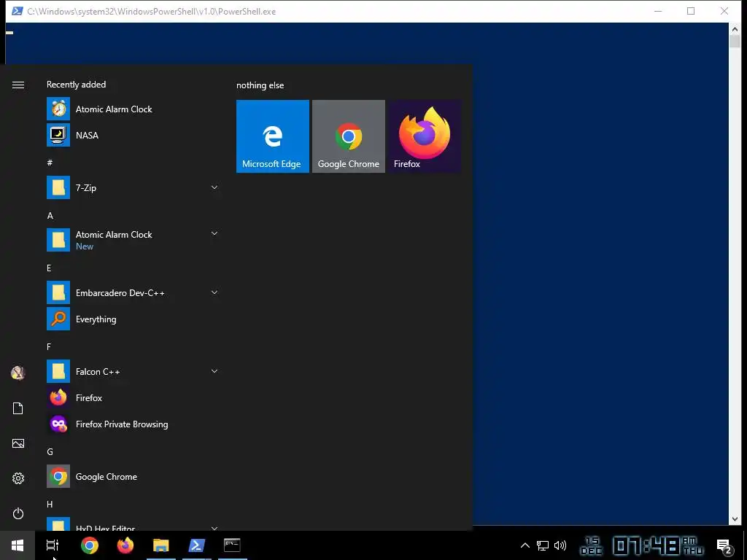Select the 'nothing else' tile group title
This screenshot has width=747, height=560.
(x=260, y=85)
